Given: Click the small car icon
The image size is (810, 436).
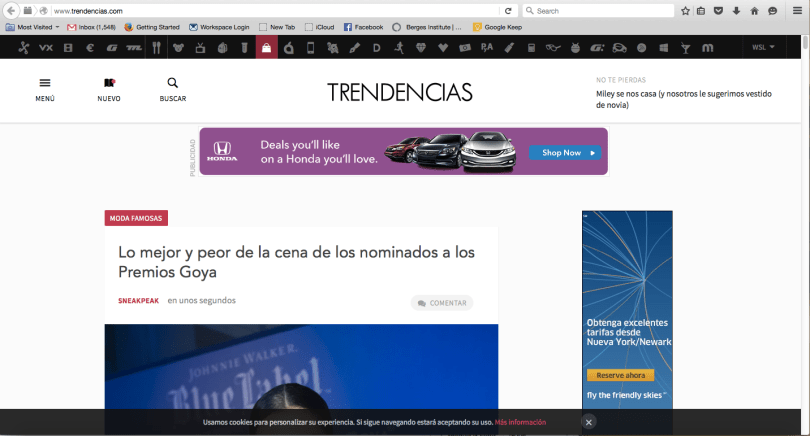Looking at the screenshot, I should tap(619, 48).
